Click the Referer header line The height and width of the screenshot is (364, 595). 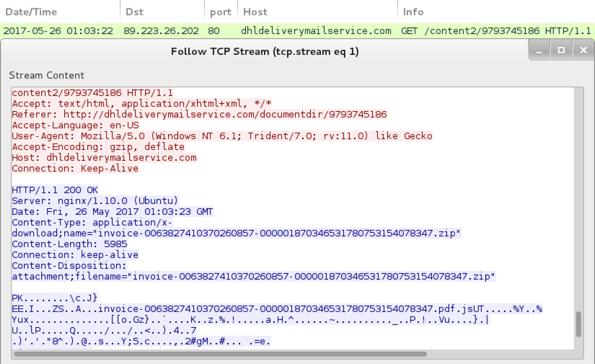(x=199, y=115)
